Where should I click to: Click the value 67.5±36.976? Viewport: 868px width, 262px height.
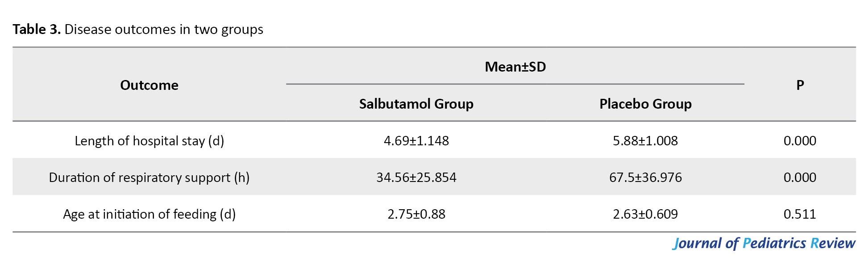pos(645,177)
